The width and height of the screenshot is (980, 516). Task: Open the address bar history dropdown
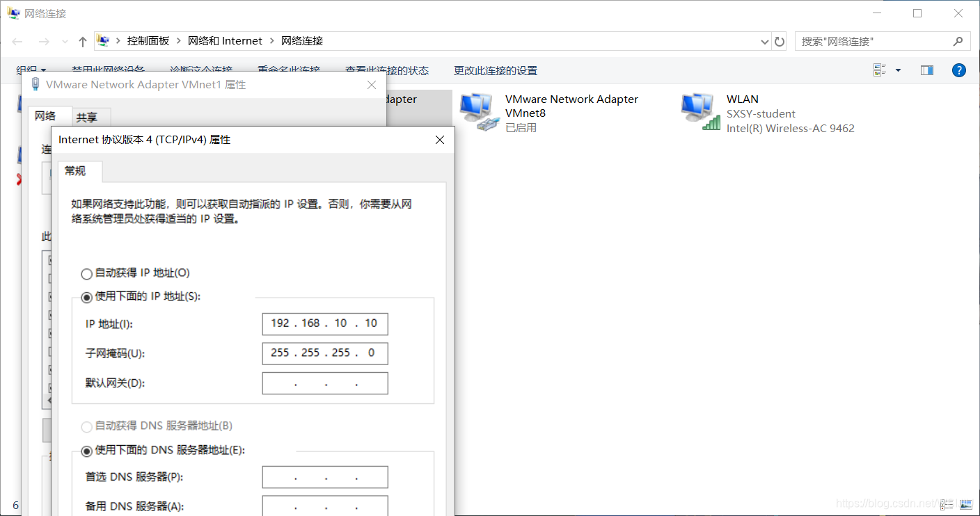765,42
